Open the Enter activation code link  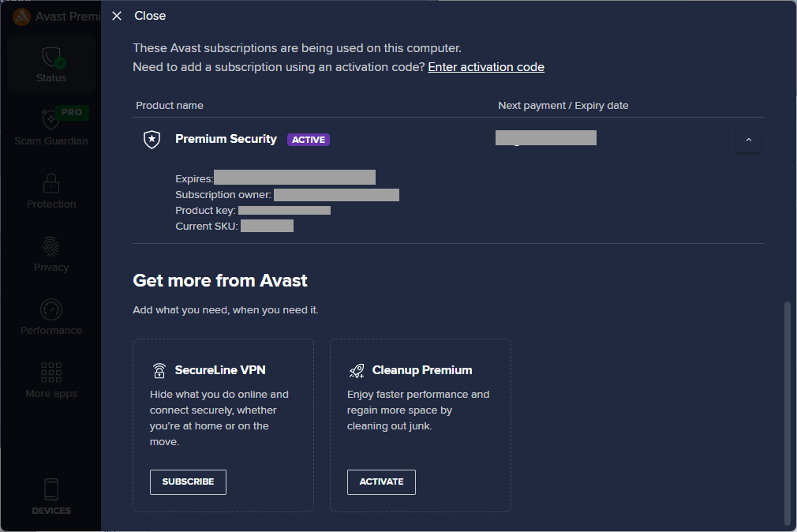click(x=486, y=67)
